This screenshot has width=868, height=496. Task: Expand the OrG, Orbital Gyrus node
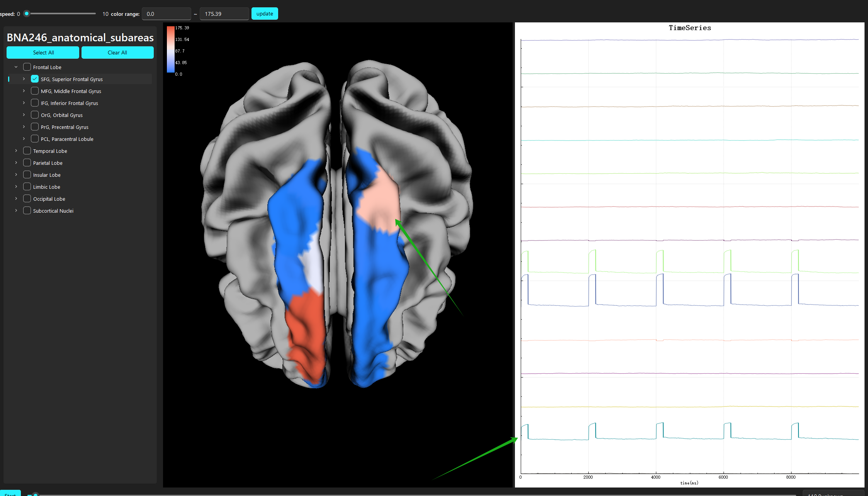[24, 115]
